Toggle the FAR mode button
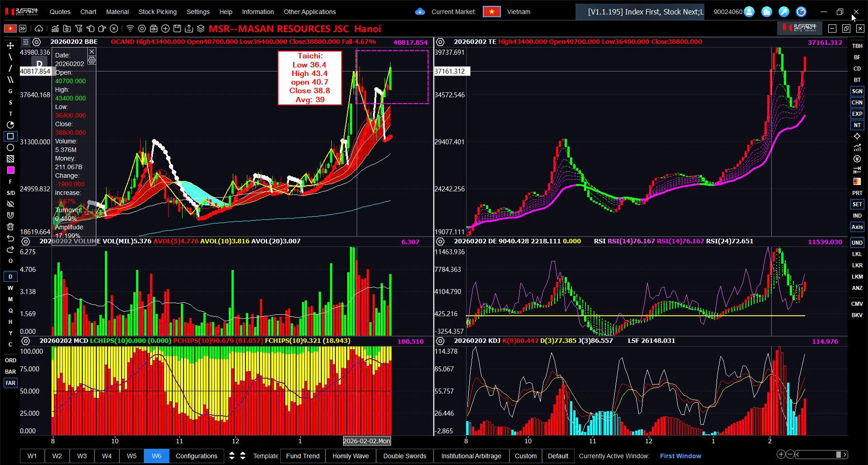This screenshot has height=465, width=868. pos(10,383)
